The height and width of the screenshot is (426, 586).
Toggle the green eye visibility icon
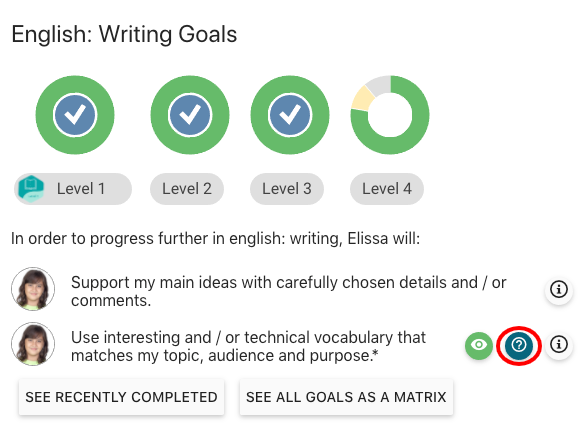click(x=479, y=345)
